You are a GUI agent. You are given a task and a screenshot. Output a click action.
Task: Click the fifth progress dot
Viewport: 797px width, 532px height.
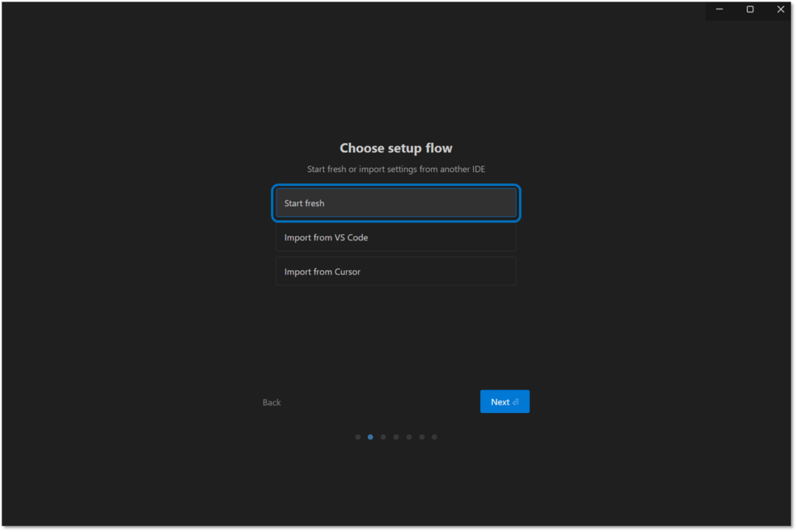[409, 437]
